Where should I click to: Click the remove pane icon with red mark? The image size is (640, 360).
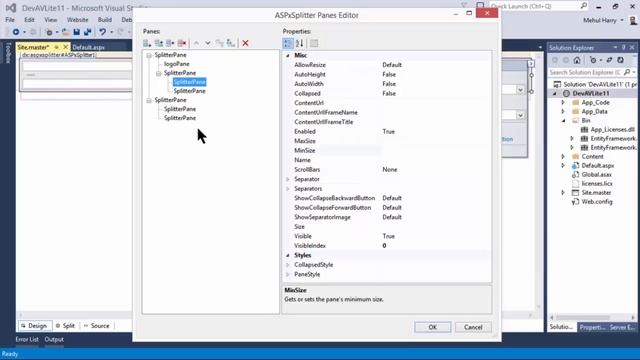(182, 43)
